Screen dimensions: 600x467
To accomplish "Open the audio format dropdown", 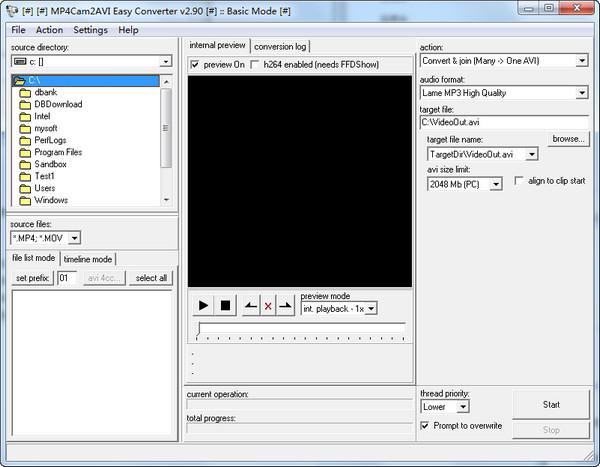I will [x=582, y=93].
